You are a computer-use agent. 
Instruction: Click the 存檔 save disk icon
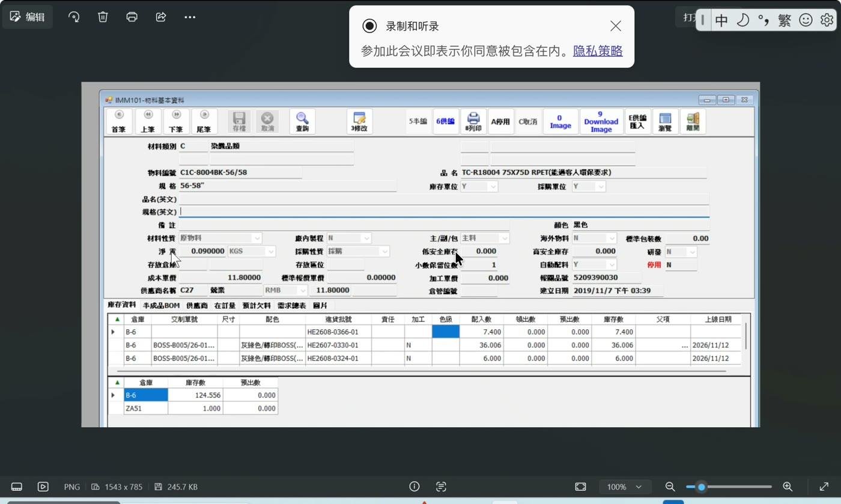point(239,121)
